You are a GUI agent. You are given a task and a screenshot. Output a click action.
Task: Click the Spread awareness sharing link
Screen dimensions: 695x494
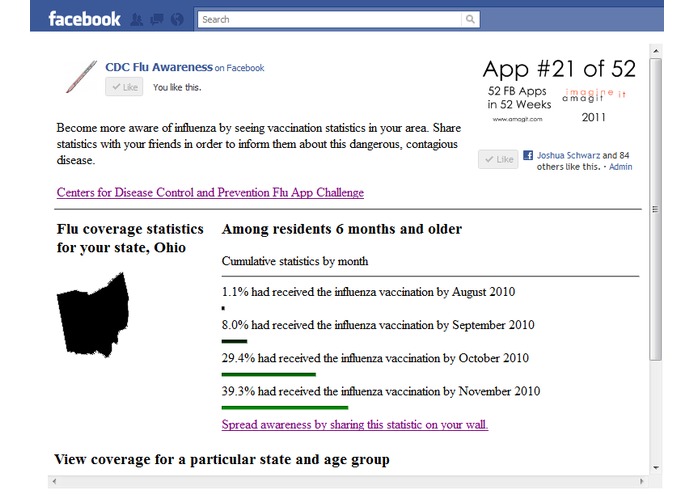click(355, 424)
